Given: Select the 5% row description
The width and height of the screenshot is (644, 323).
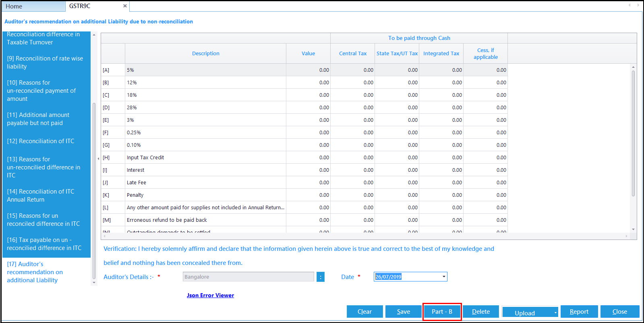Looking at the screenshot, I should pyautogui.click(x=206, y=70).
